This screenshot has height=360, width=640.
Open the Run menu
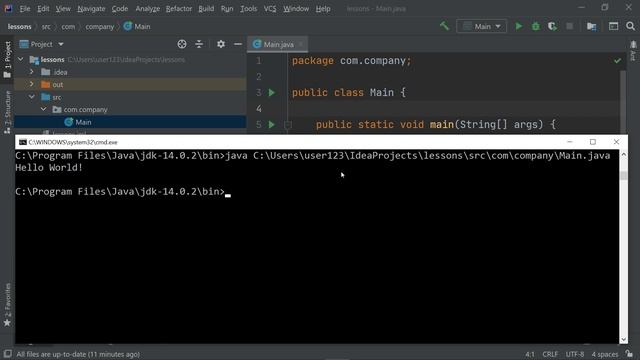227,9
